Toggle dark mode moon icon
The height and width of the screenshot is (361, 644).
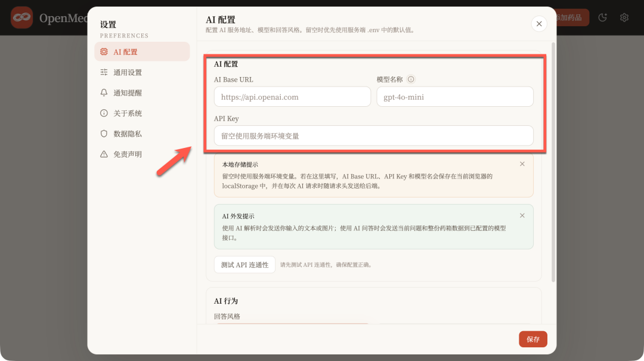(x=602, y=17)
